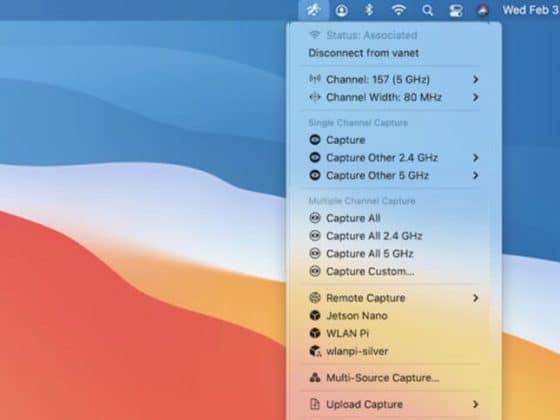
Task: Click the Channel: 157 (5 GHz) label
Action: pyautogui.click(x=378, y=79)
